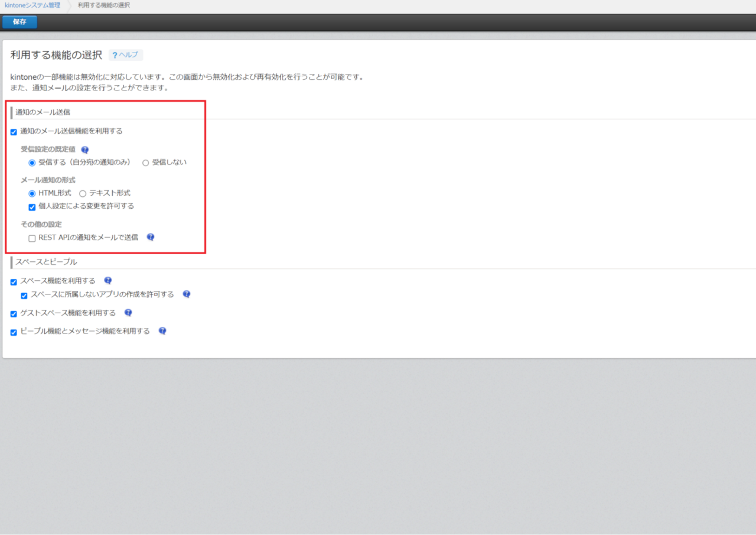Click help icon next to ゲストスペース機能を利用する
Image resolution: width=756 pixels, height=535 pixels.
coord(128,313)
